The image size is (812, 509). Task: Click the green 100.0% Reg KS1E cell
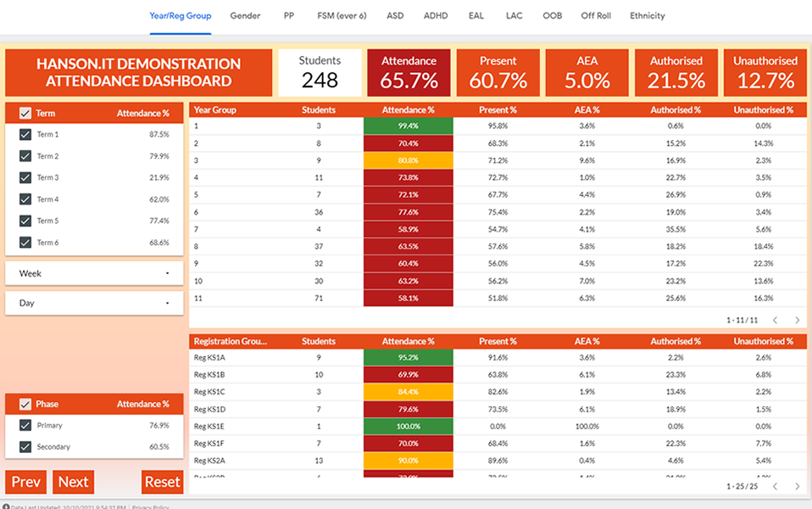pyautogui.click(x=408, y=426)
